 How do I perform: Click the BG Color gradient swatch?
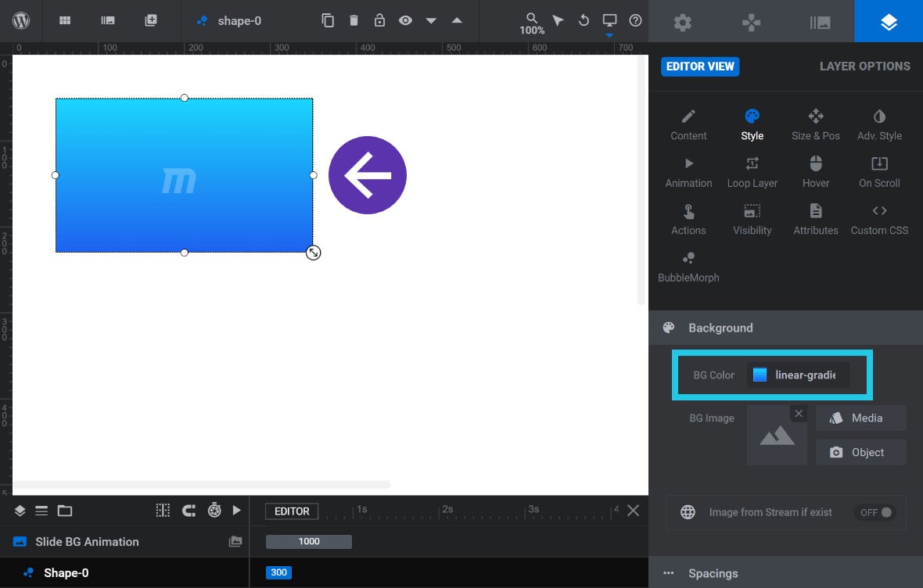[x=760, y=375]
